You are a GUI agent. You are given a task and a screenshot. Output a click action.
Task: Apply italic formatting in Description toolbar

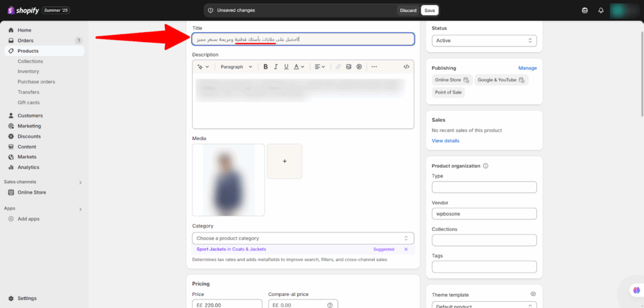tap(276, 67)
